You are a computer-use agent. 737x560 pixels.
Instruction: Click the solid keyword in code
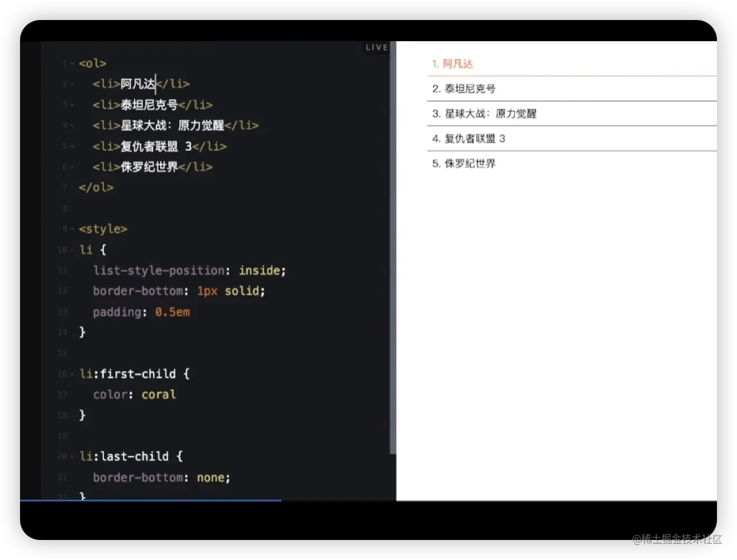pos(242,291)
